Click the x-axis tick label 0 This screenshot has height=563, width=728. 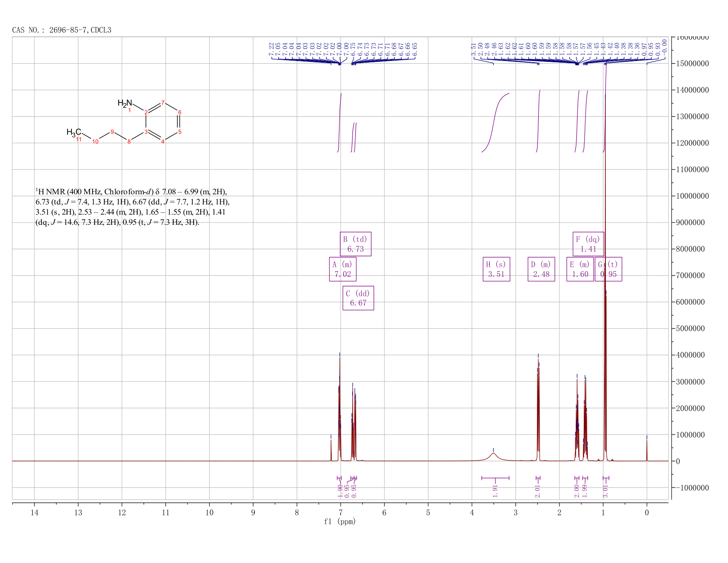pyautogui.click(x=647, y=512)
